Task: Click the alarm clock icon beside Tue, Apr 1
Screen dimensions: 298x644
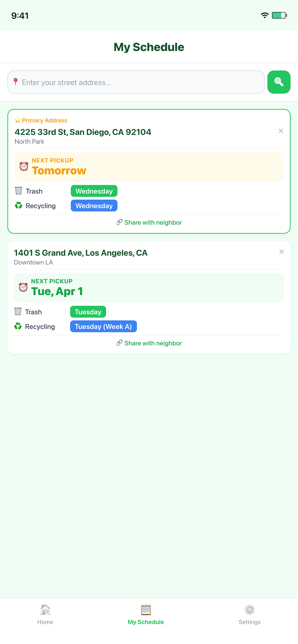Action: click(x=23, y=287)
